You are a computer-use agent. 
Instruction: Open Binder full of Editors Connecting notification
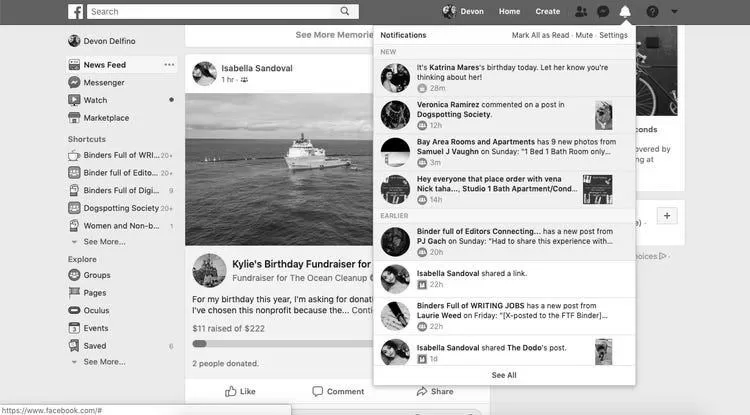504,242
